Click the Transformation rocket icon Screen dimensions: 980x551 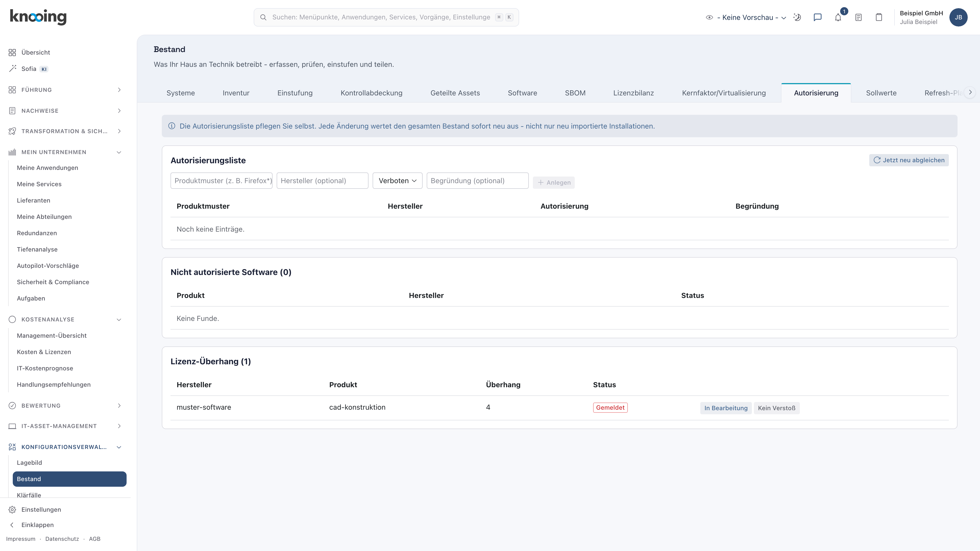12,131
